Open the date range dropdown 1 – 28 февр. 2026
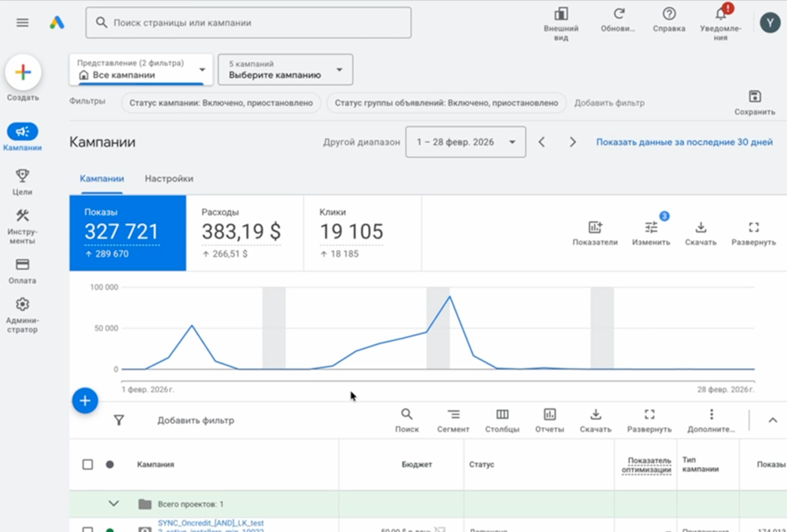Viewport: 787px width, 532px height. pyautogui.click(x=466, y=142)
